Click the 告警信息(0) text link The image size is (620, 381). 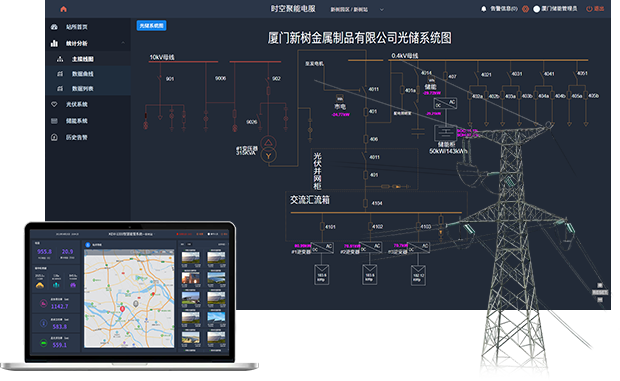[504, 9]
